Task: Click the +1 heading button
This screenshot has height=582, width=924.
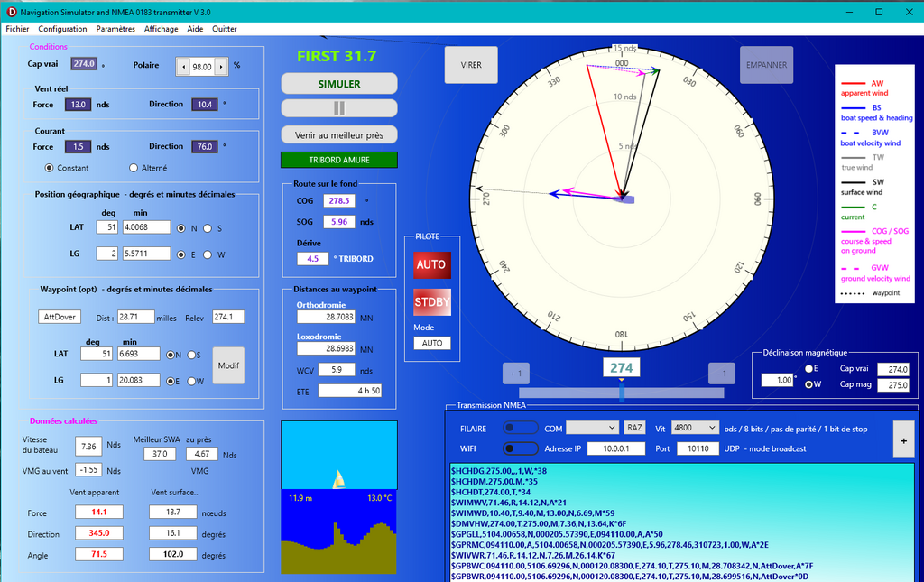Action: [x=515, y=374]
